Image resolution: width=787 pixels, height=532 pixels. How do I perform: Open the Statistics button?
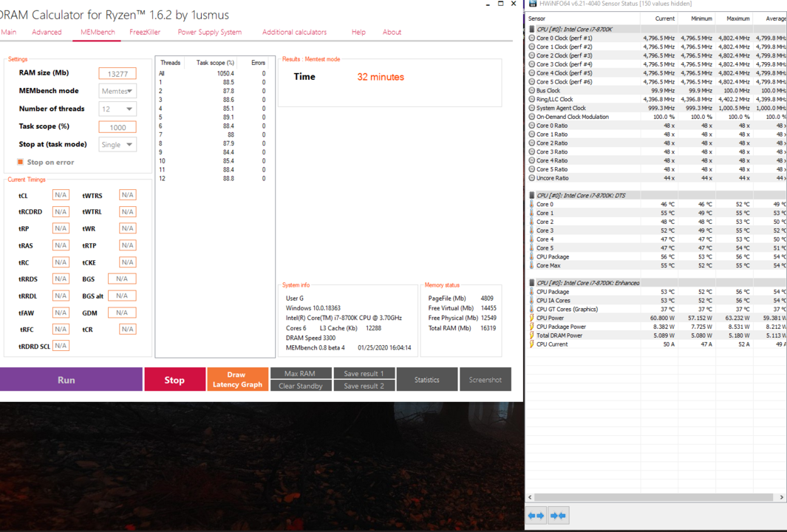(x=427, y=380)
